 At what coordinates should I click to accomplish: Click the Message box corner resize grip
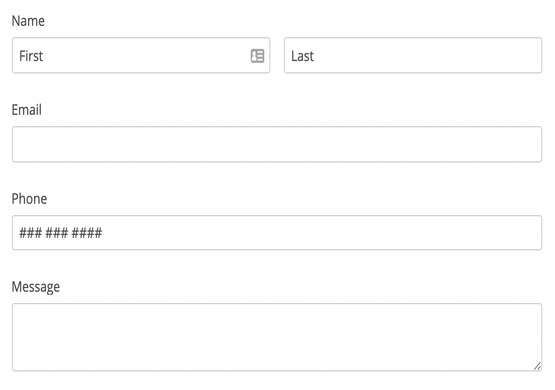pyautogui.click(x=537, y=366)
